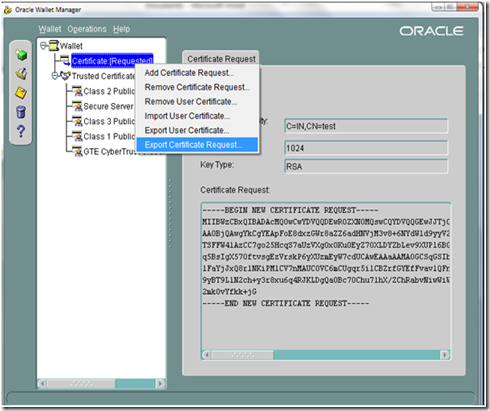Click the C=IN,CN=test identity field
Screen dimensions: 490x411
pyautogui.click(x=366, y=126)
